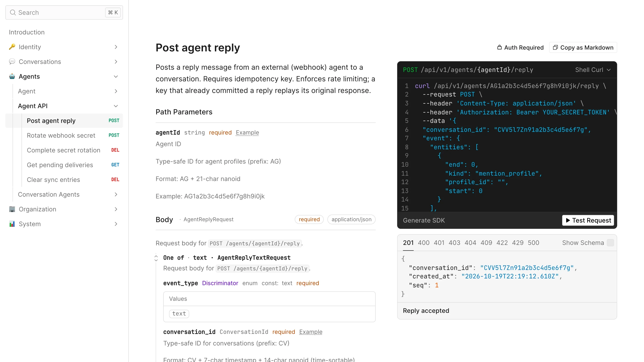
Task: Focus the Search input field
Action: (64, 13)
